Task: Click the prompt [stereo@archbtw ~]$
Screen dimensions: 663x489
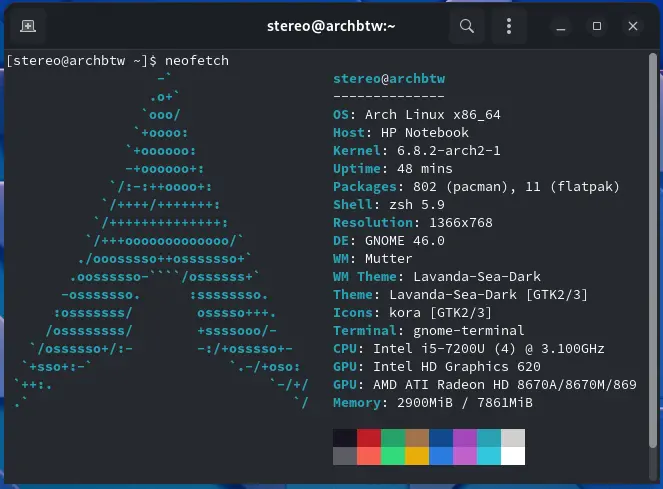Action: coord(82,61)
